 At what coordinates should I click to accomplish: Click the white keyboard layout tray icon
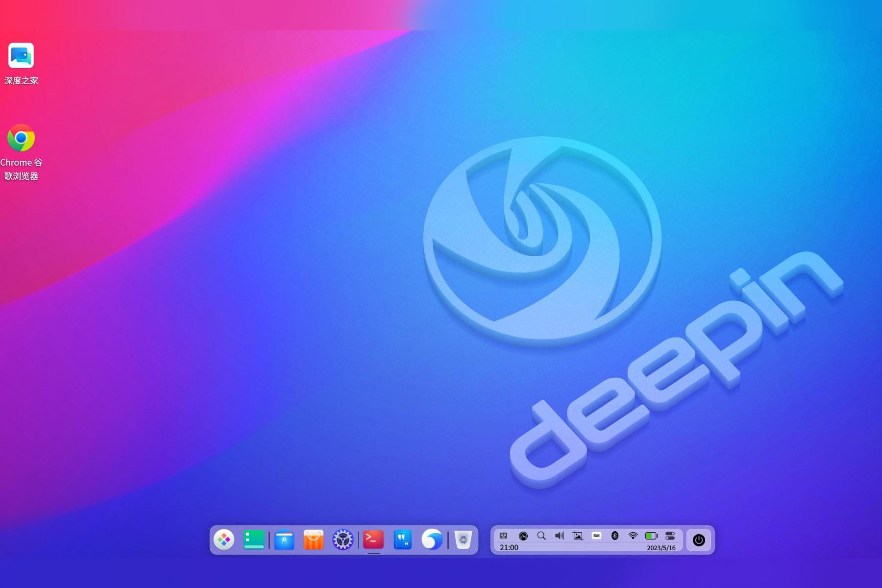click(x=596, y=536)
